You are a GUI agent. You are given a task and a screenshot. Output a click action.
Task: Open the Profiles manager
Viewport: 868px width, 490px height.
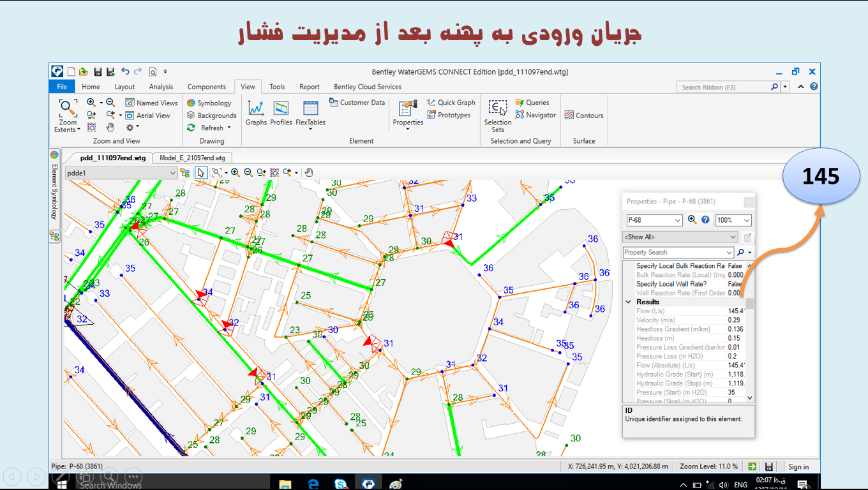(281, 113)
